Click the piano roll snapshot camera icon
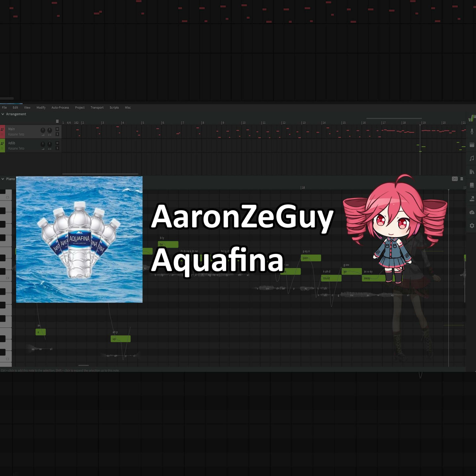This screenshot has width=476, height=476. point(455,179)
